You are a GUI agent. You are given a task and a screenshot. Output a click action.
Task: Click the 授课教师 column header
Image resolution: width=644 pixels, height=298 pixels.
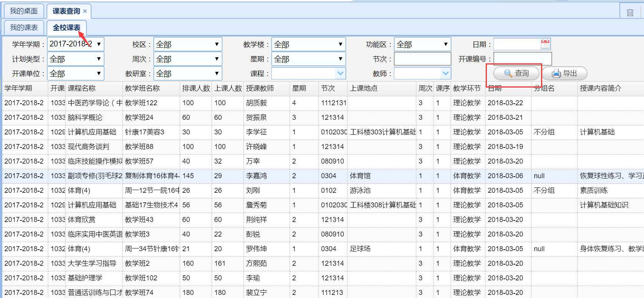pos(266,88)
